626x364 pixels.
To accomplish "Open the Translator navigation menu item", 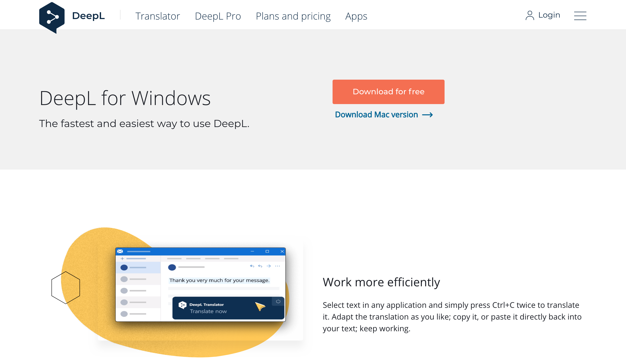I will point(157,16).
